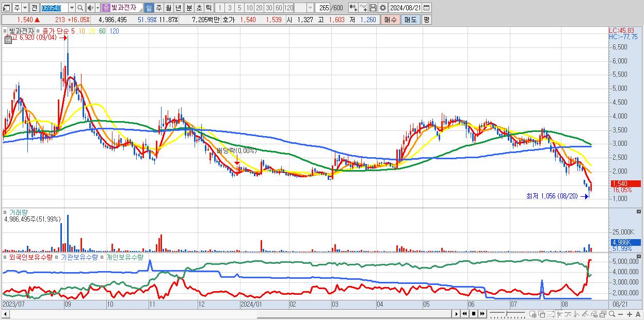Image resolution: width=644 pixels, height=320 pixels.
Task: Click the chart window copy icon in bottom bar
Action: [603, 314]
